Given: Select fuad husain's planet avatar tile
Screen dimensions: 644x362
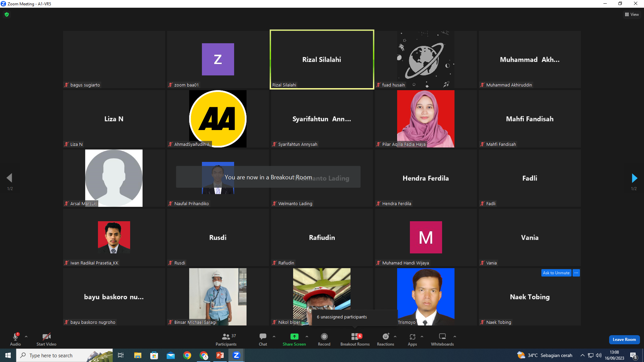Looking at the screenshot, I should (x=426, y=60).
